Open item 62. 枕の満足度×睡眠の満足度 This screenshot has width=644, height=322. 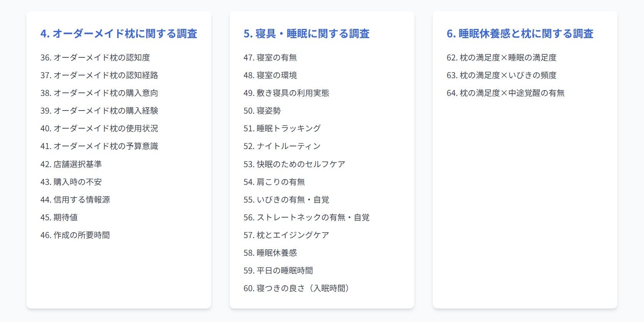point(502,57)
